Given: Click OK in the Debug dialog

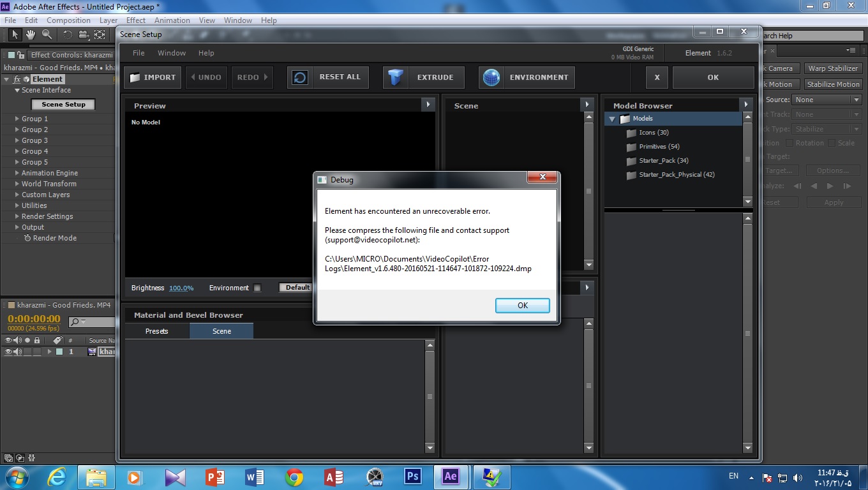Looking at the screenshot, I should pos(523,306).
